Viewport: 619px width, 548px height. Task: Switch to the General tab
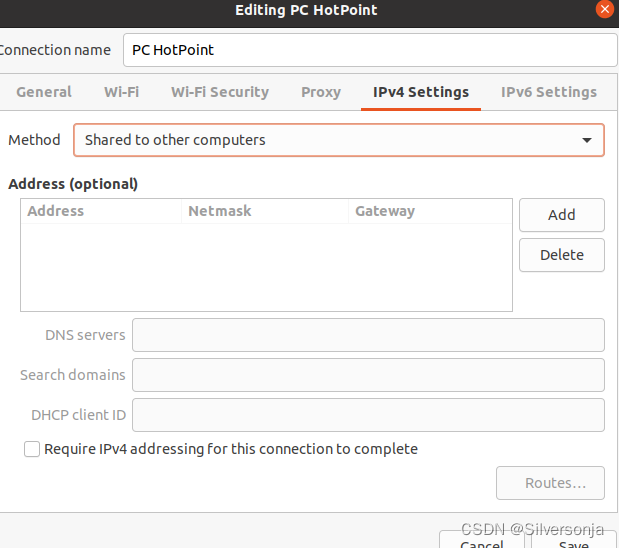pyautogui.click(x=44, y=92)
